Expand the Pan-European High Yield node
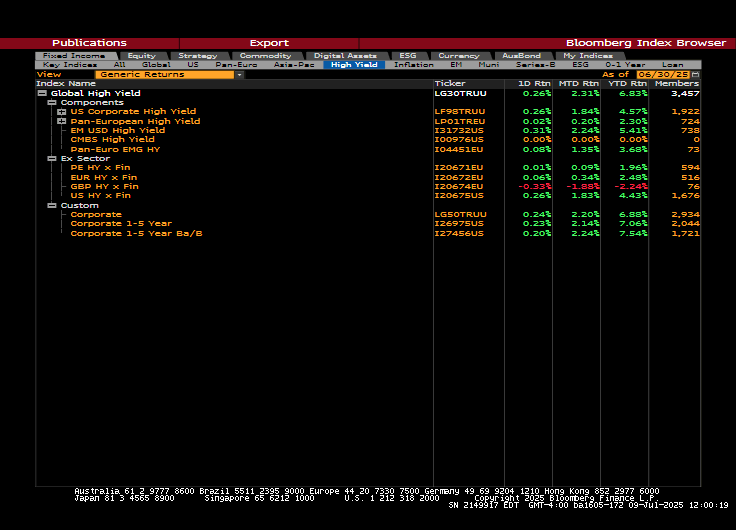736x530 pixels. (61, 121)
